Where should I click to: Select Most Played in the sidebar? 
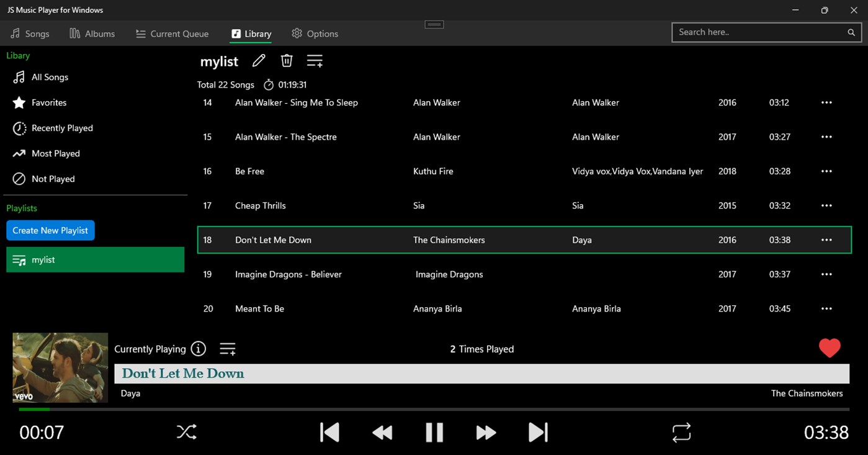[56, 153]
